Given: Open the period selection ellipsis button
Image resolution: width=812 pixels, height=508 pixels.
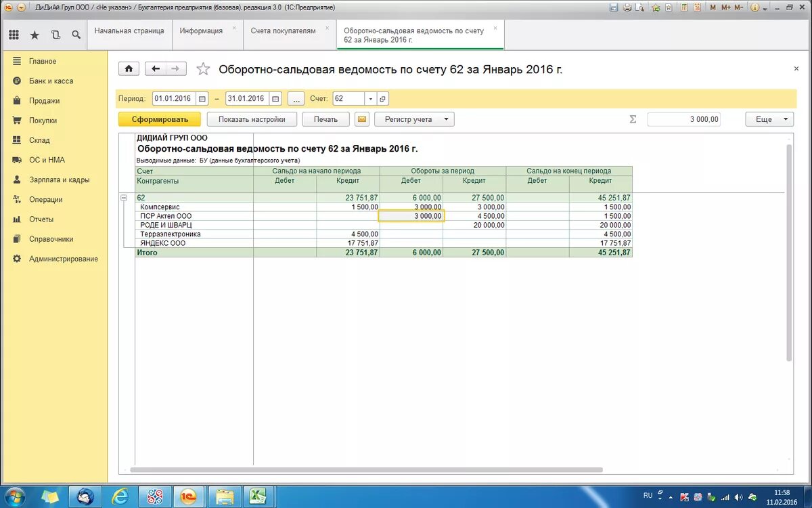Looking at the screenshot, I should pos(296,99).
